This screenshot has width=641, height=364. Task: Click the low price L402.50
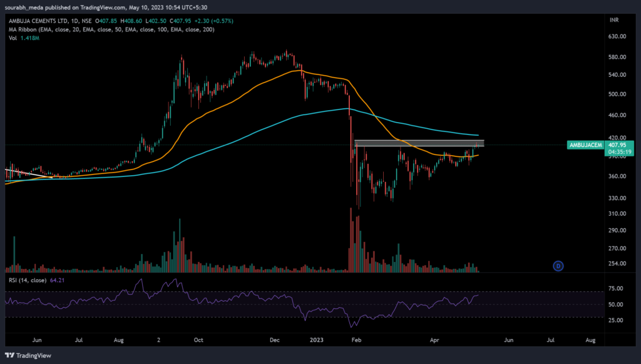(156, 21)
